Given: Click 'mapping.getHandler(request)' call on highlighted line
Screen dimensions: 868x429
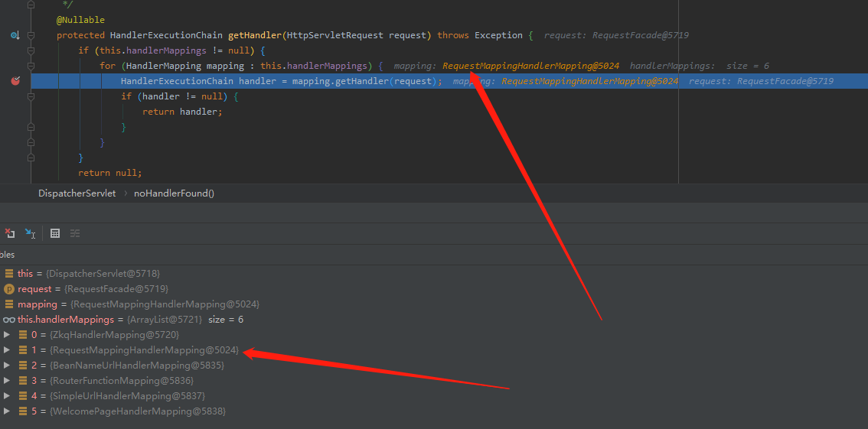Looking at the screenshot, I should click(365, 81).
